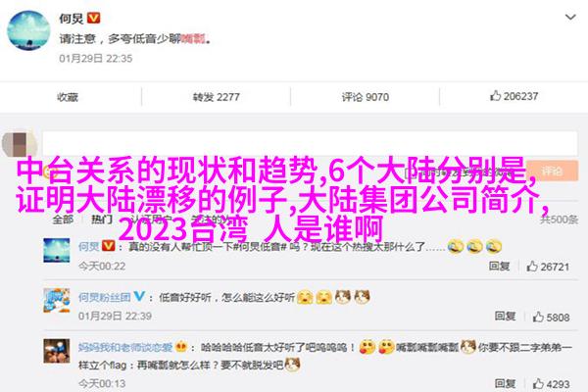Click the highlighted red topic link in post
The height and width of the screenshot is (392, 588).
tap(193, 38)
